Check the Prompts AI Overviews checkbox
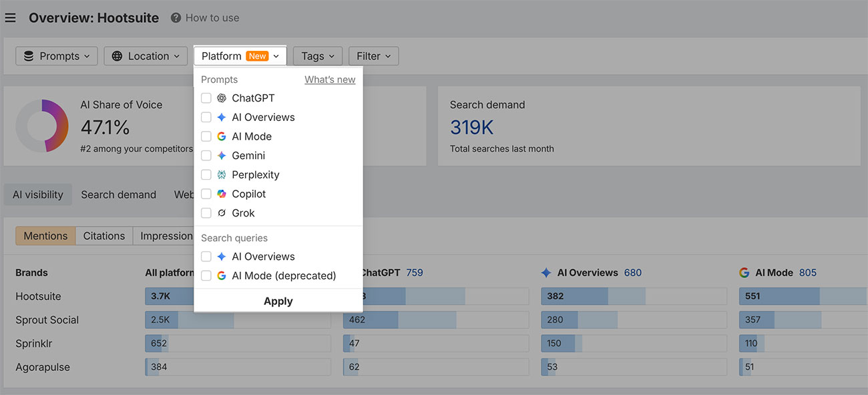The width and height of the screenshot is (868, 395). click(206, 118)
